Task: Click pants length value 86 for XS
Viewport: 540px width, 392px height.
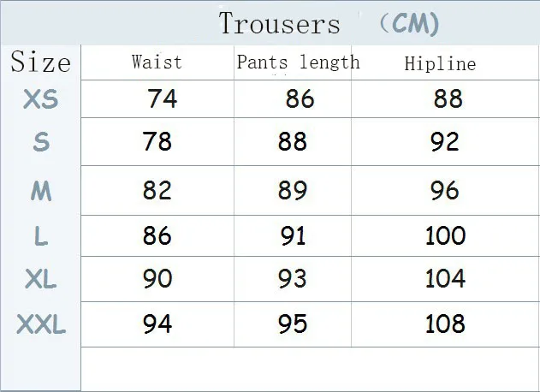Action: pos(300,98)
